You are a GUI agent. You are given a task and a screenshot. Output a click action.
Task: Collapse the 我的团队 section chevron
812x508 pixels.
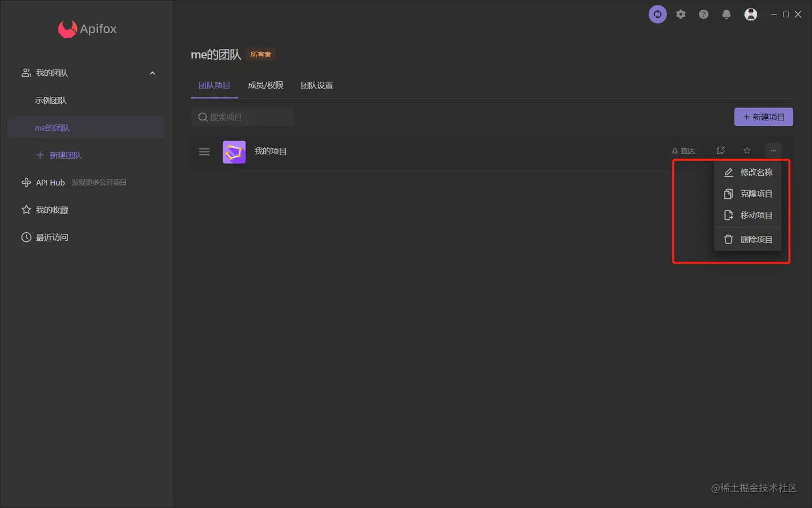[152, 73]
